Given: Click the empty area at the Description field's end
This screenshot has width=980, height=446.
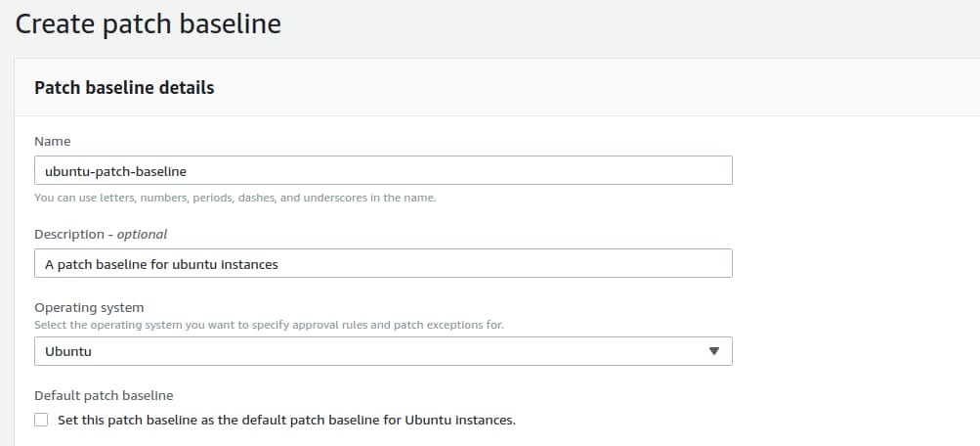Looking at the screenshot, I should tap(586, 264).
